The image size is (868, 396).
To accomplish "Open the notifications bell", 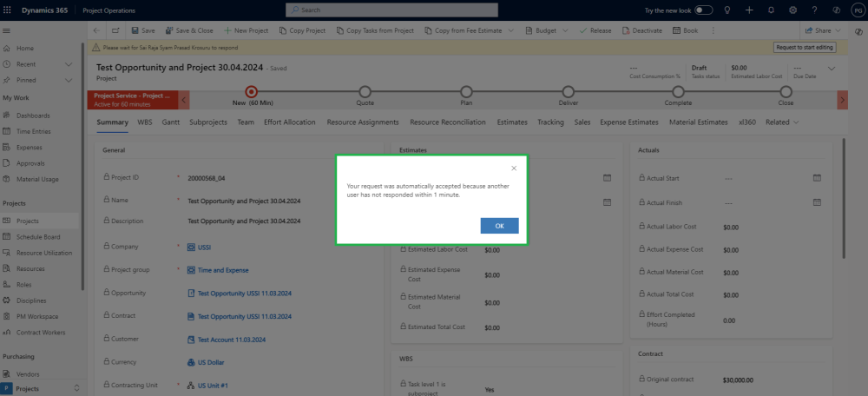I will pyautogui.click(x=771, y=10).
